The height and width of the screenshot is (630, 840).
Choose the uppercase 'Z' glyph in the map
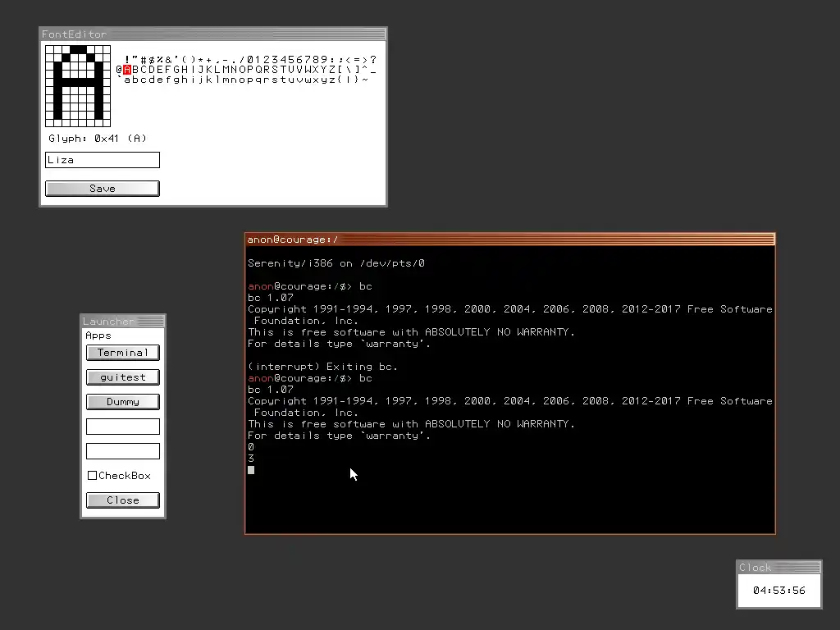(332, 70)
